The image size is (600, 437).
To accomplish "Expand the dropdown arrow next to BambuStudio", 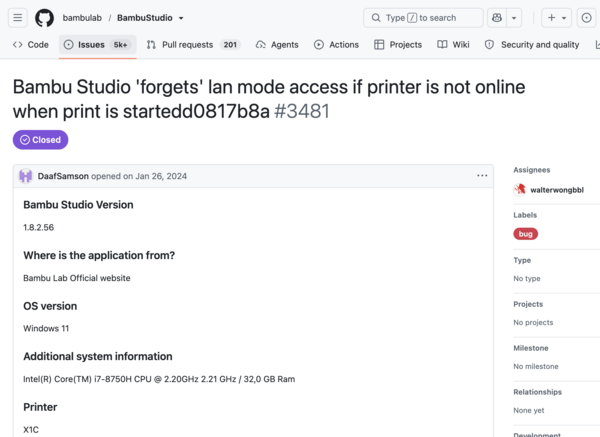I will [181, 18].
